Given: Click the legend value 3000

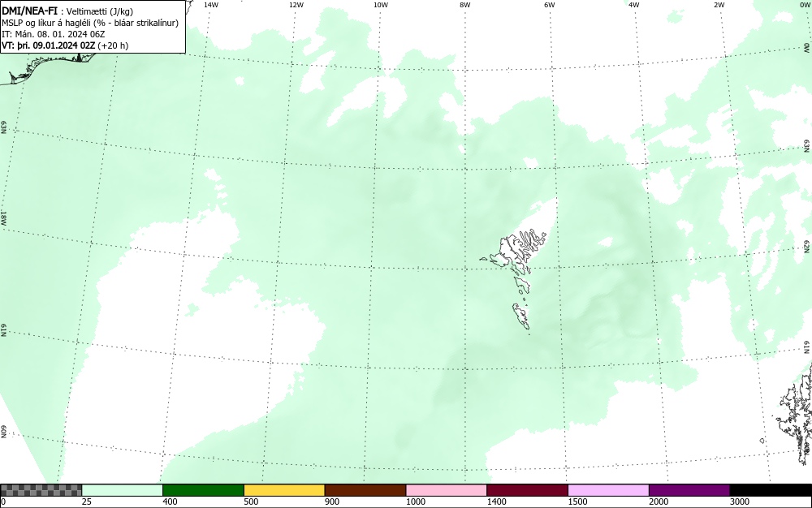Looking at the screenshot, I should [740, 502].
